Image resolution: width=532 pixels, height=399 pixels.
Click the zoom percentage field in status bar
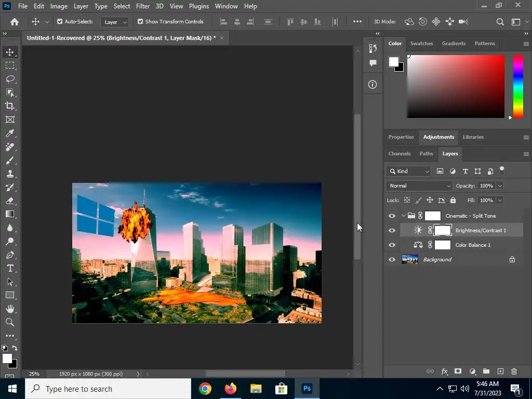point(34,374)
